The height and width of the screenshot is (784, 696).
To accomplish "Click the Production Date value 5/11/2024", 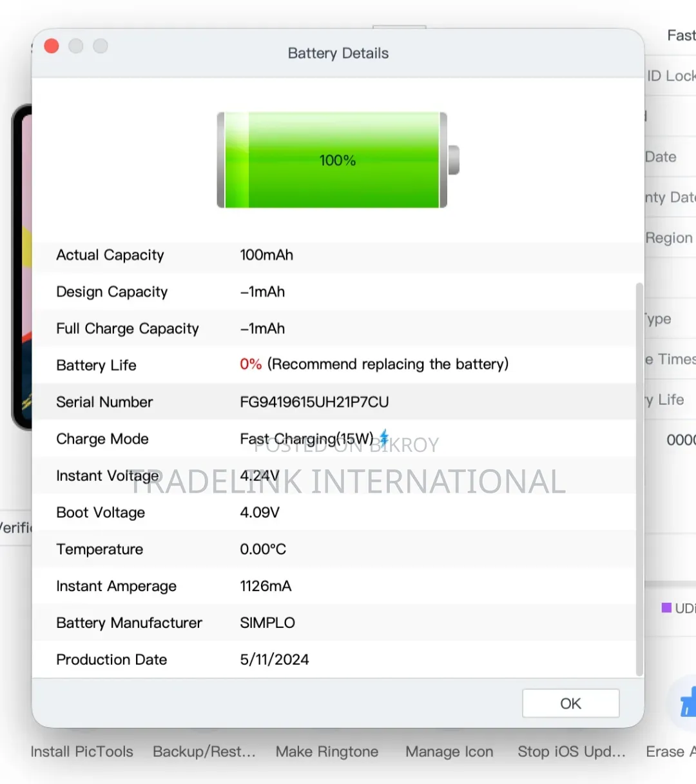I will 275,660.
